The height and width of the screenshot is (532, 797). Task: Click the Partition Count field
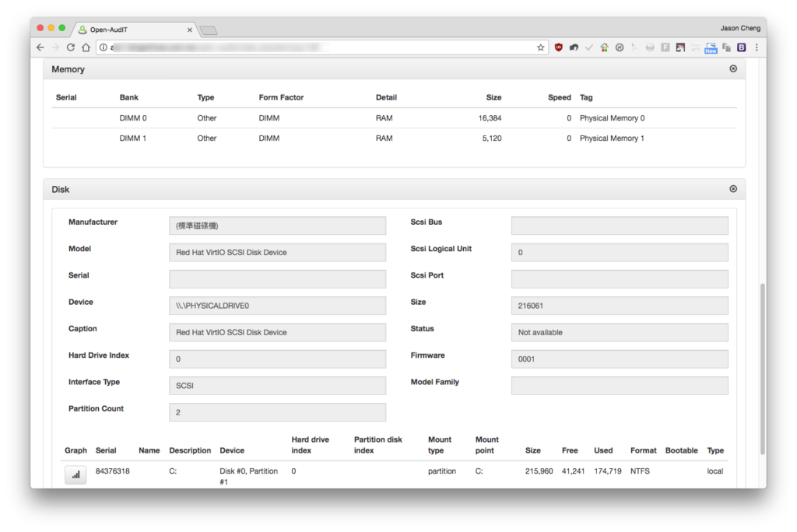[x=278, y=412]
